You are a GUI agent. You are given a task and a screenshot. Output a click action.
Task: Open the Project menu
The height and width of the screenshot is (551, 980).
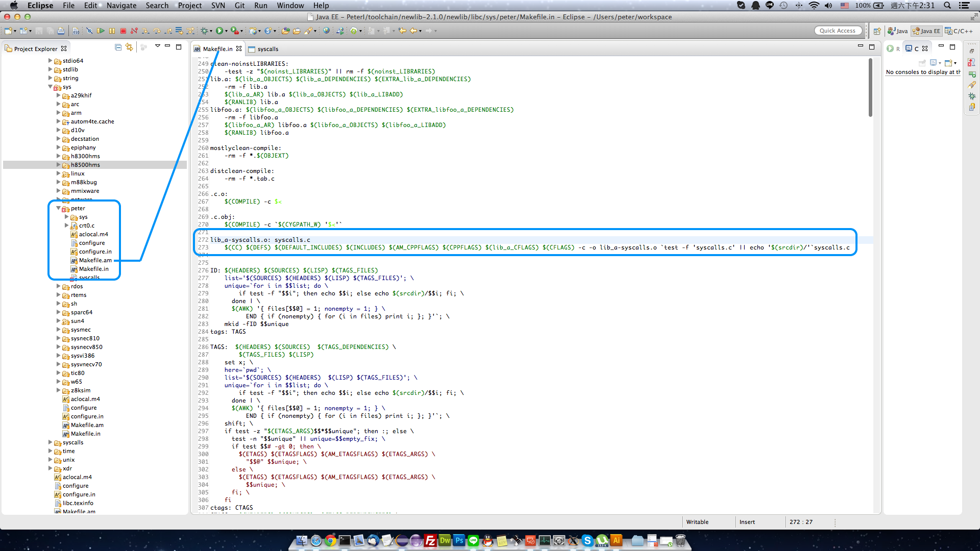click(190, 6)
